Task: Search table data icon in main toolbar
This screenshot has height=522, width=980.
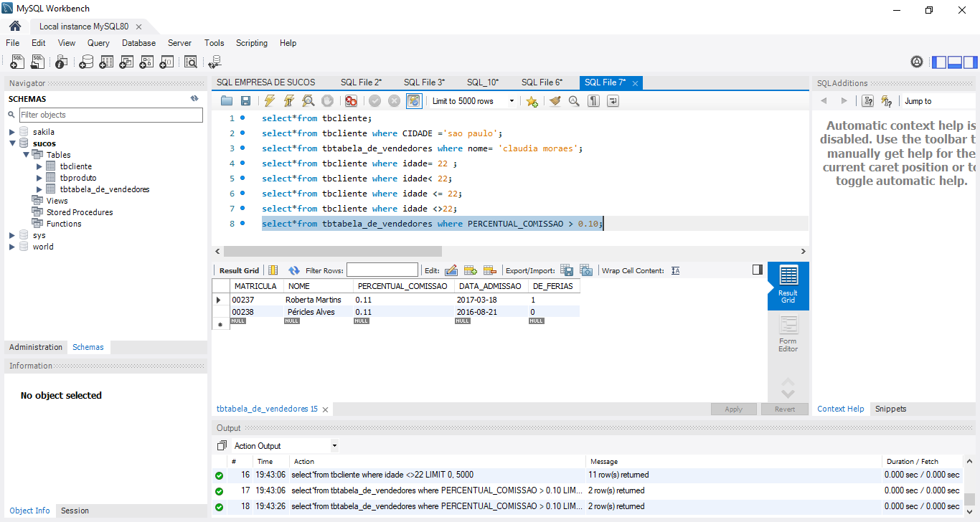Action: tap(191, 62)
